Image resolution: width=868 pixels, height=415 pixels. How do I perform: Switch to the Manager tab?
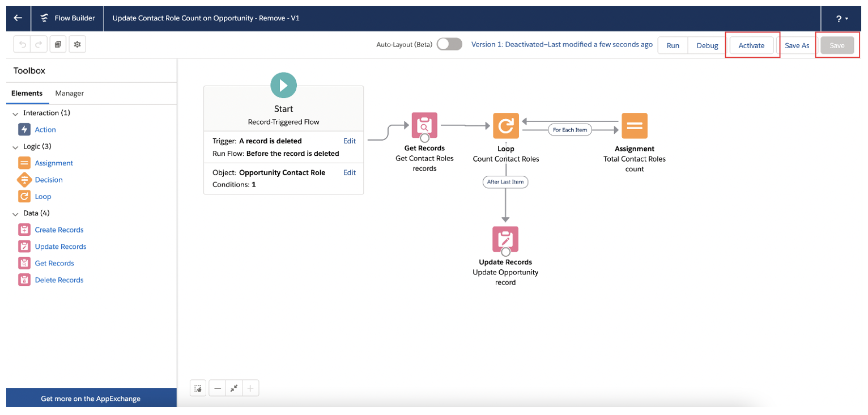coord(69,93)
